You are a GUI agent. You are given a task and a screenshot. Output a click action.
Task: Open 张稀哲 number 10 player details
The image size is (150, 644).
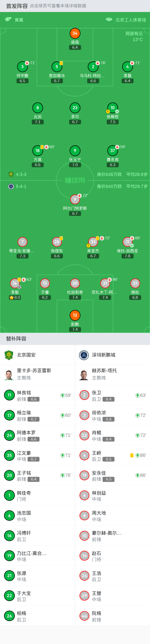[112, 108]
